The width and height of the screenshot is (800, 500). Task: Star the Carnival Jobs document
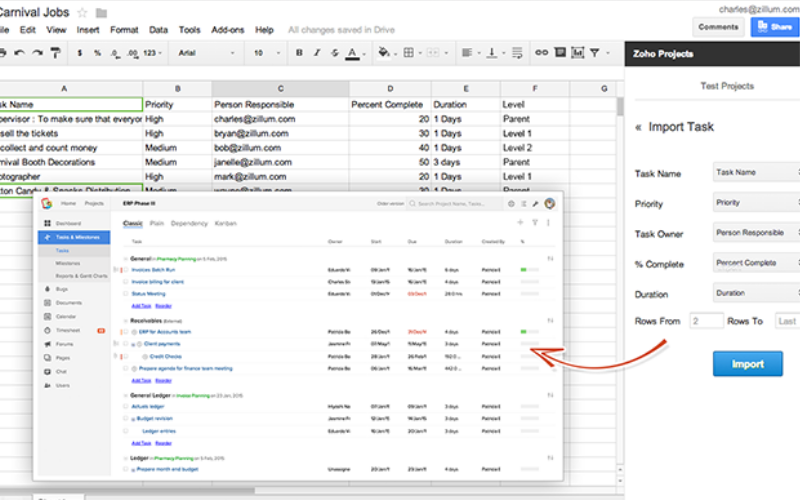tap(82, 13)
